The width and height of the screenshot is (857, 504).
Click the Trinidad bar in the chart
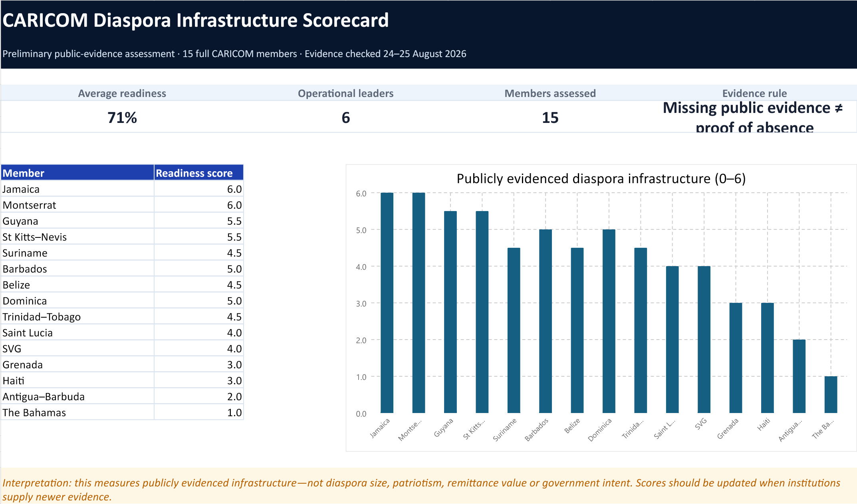(x=641, y=330)
